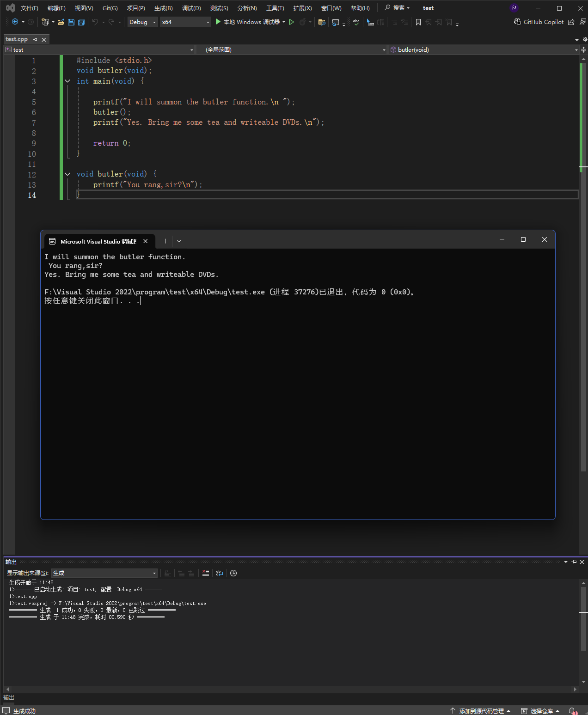Open the 调试(D) debug menu
Viewport: 588px width, 715px height.
pyautogui.click(x=191, y=8)
